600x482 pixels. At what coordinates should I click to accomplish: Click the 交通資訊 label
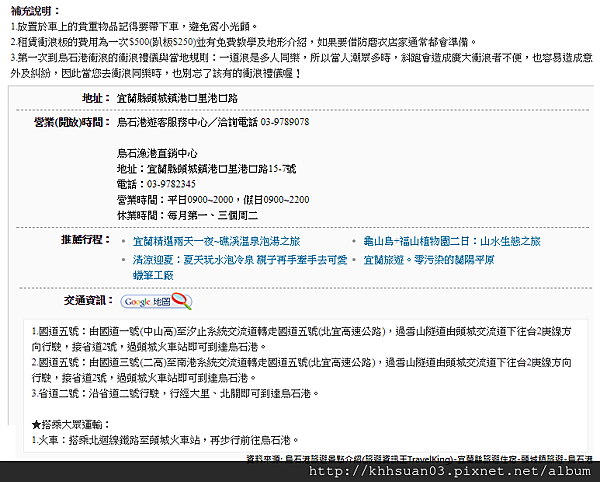point(88,300)
